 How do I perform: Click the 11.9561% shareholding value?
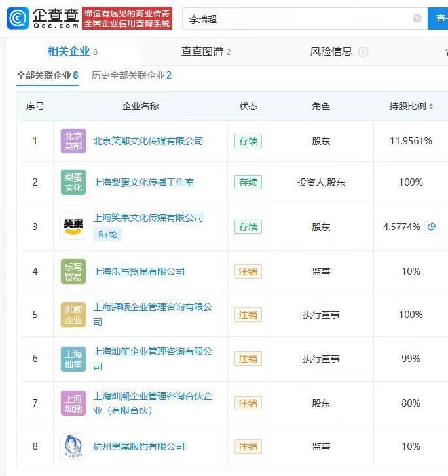pyautogui.click(x=411, y=141)
